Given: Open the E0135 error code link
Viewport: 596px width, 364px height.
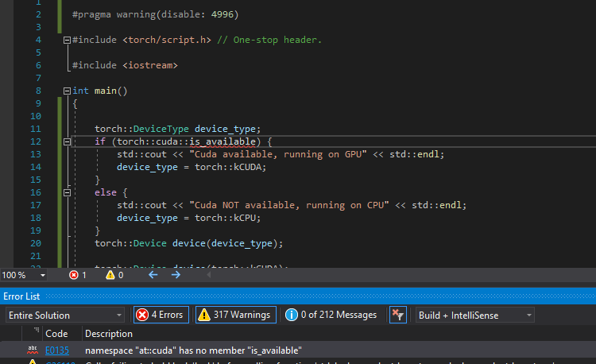Looking at the screenshot, I should pos(57,350).
